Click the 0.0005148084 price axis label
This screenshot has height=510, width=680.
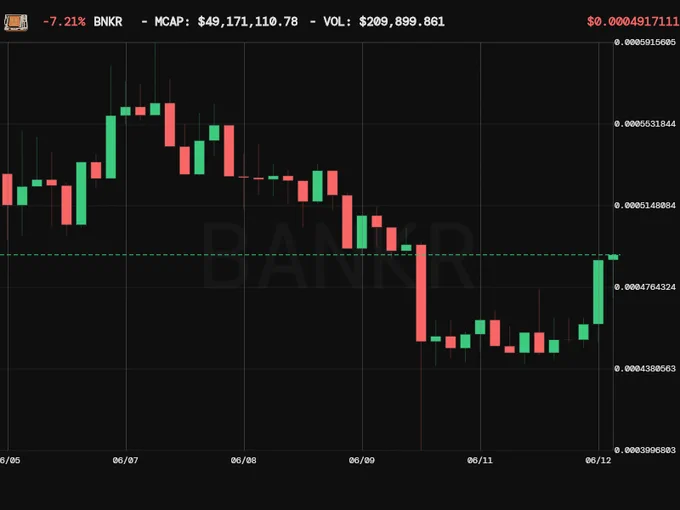[645, 205]
